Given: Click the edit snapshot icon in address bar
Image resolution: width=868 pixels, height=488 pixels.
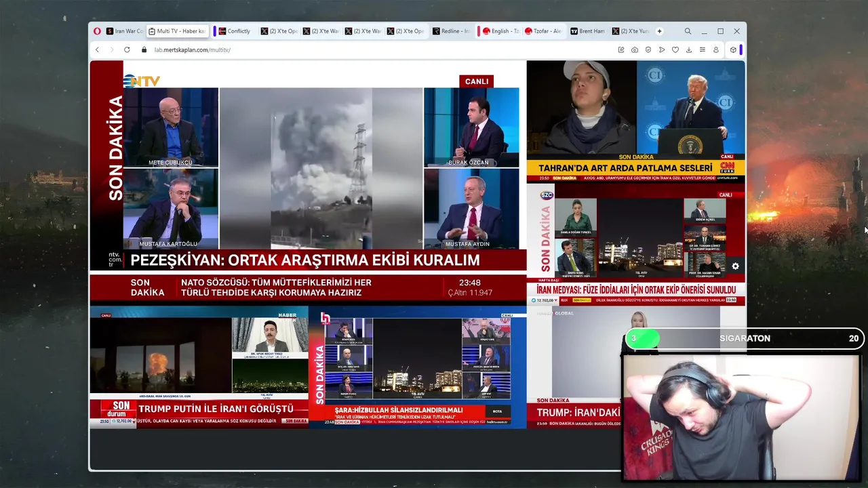Looking at the screenshot, I should (x=621, y=49).
